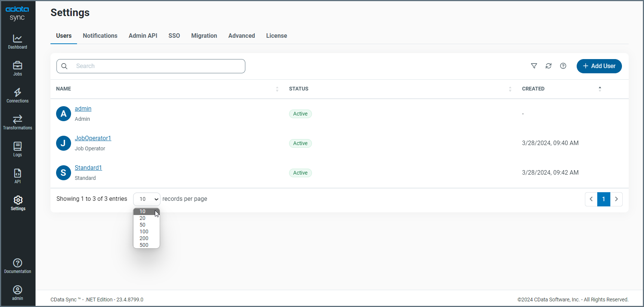Open the License tab
Screen dimensions: 644x307
tap(276, 36)
